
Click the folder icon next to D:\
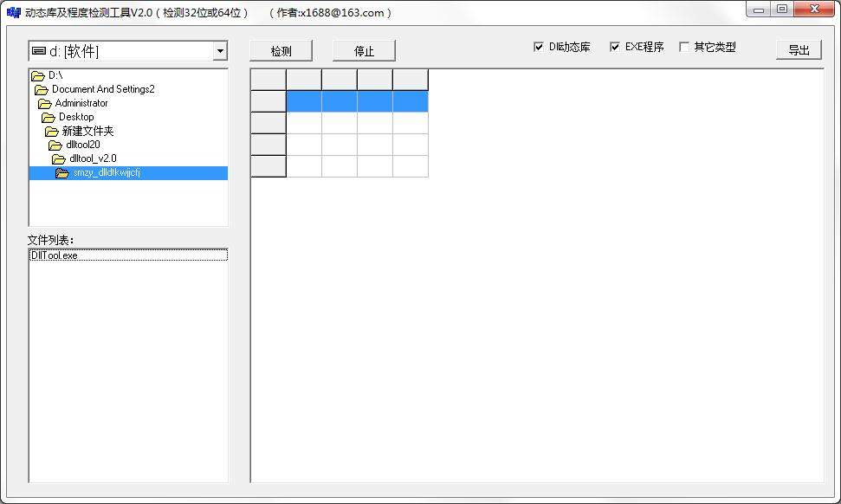[39, 75]
